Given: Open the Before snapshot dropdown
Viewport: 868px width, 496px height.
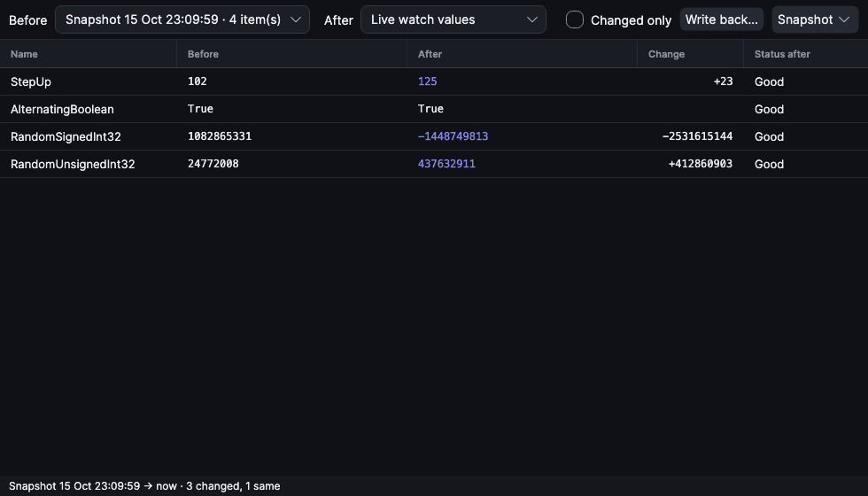Looking at the screenshot, I should tap(182, 19).
